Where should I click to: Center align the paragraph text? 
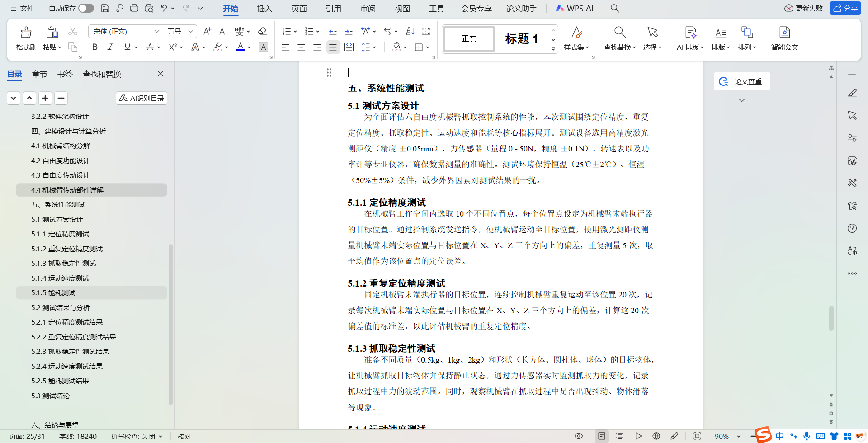tap(301, 47)
